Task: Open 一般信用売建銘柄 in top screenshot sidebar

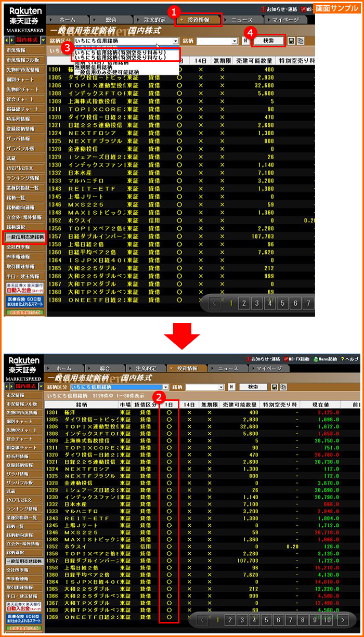Action: (x=24, y=237)
